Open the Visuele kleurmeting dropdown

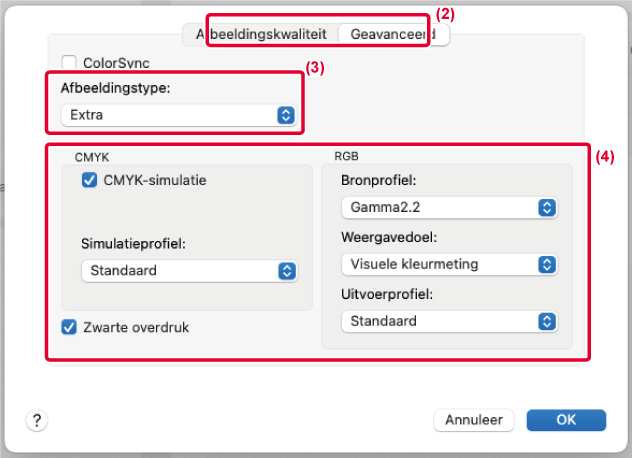438,264
